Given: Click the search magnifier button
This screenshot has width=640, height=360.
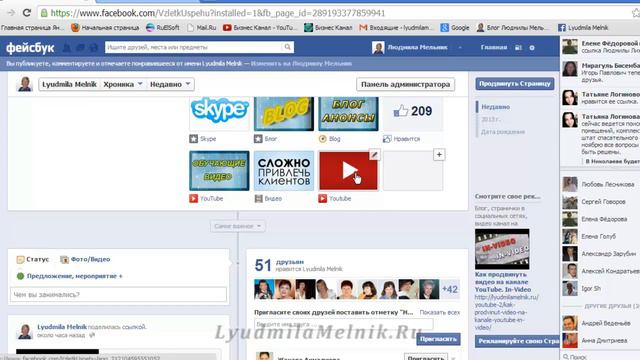Looking at the screenshot, I should (x=288, y=47).
